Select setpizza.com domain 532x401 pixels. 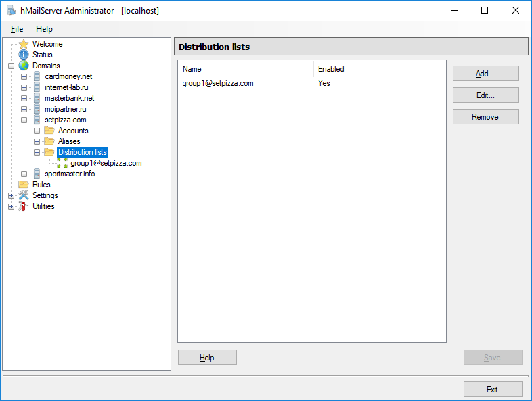[66, 120]
